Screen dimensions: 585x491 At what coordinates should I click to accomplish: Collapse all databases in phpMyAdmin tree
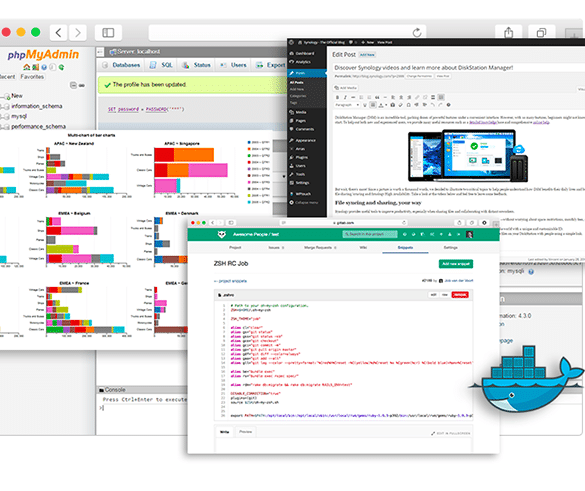coord(73,85)
